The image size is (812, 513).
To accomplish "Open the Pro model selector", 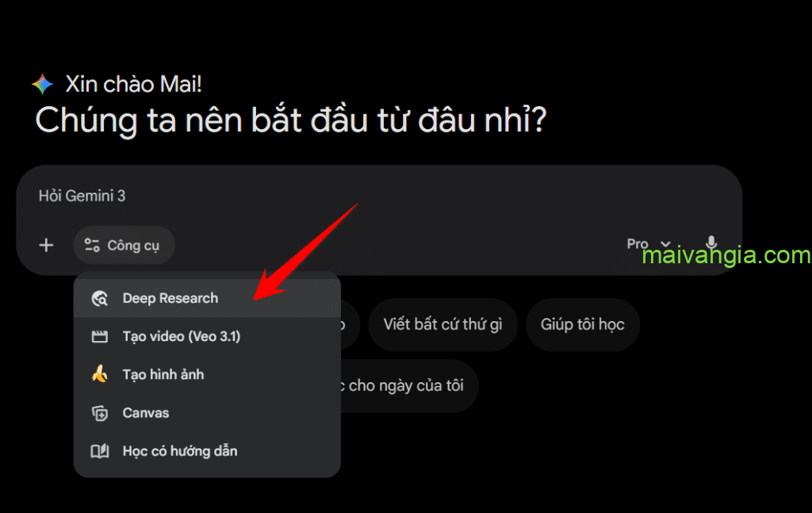I will [649, 244].
